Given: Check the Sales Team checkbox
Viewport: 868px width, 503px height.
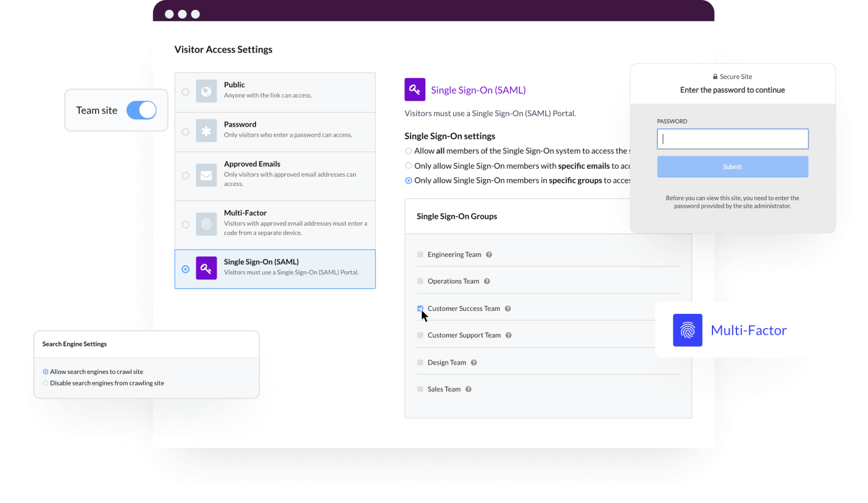Looking at the screenshot, I should (420, 389).
